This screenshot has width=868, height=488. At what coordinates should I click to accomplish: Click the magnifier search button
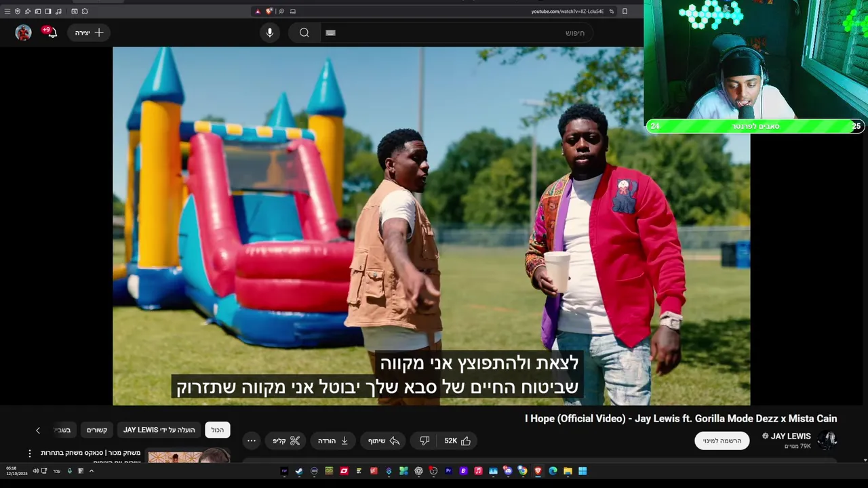point(304,33)
